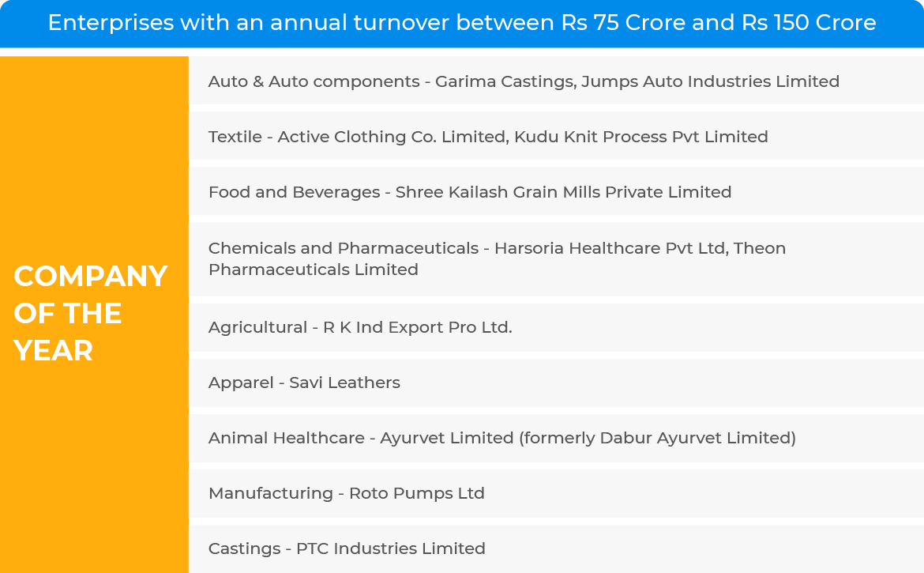
Task: Select Active Clothing Co. Limited
Action: pyautogui.click(x=393, y=137)
